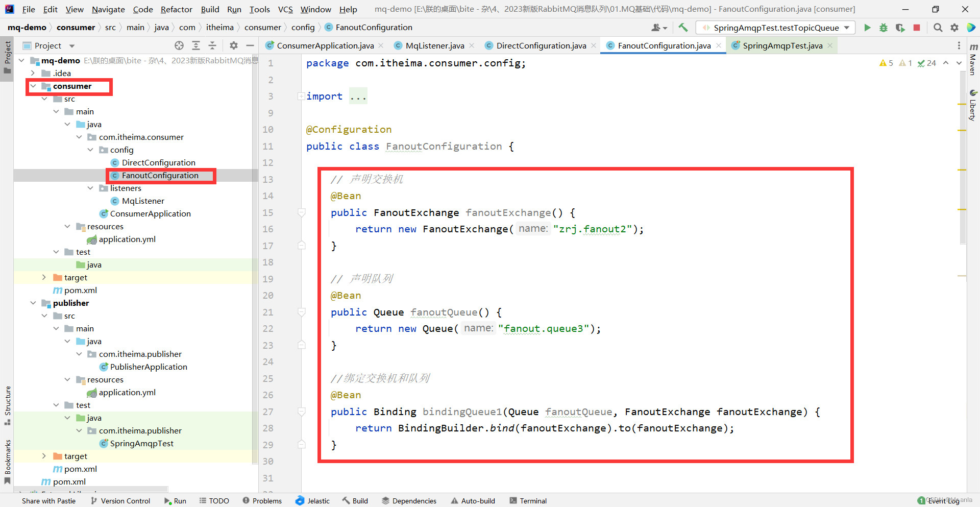Click the user account icon in toolbar
This screenshot has height=507, width=980.
(x=659, y=28)
